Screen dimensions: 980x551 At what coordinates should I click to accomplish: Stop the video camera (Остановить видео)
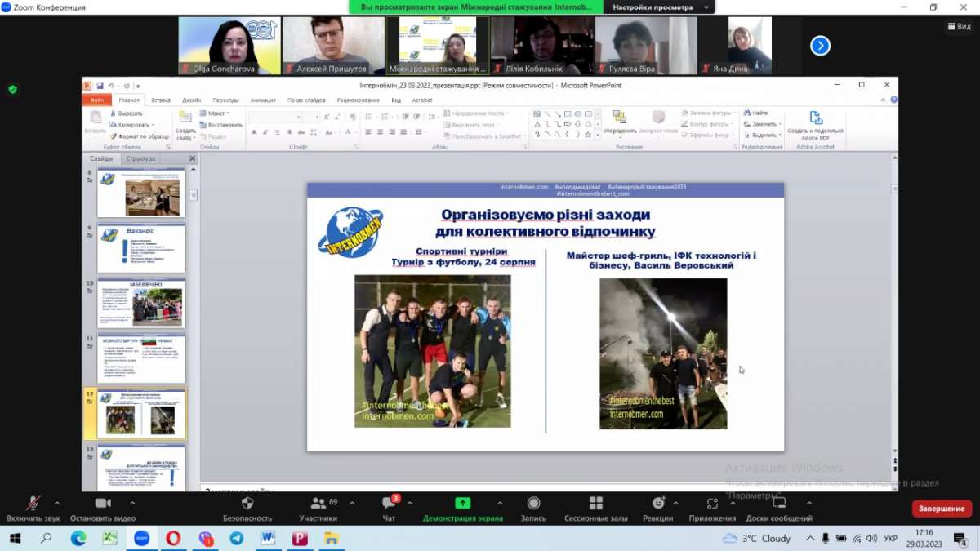(103, 504)
